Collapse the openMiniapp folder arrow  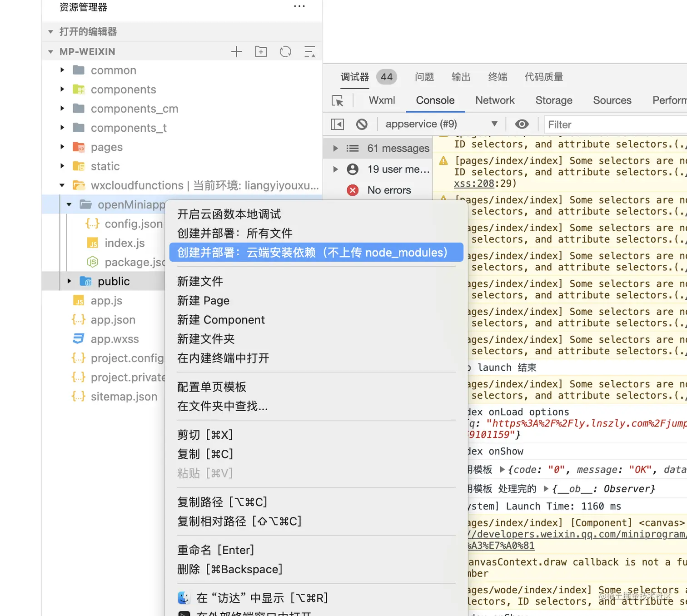click(x=69, y=204)
